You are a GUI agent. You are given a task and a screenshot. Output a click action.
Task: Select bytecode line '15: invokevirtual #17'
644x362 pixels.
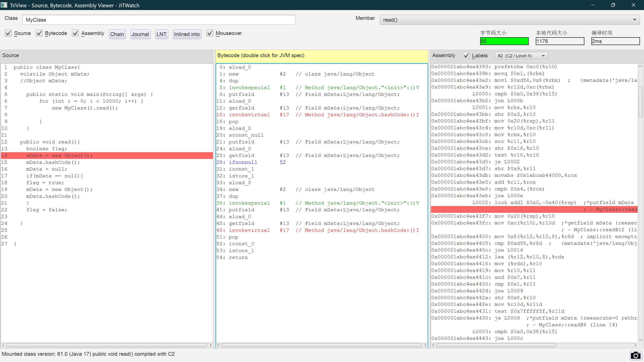(322, 115)
